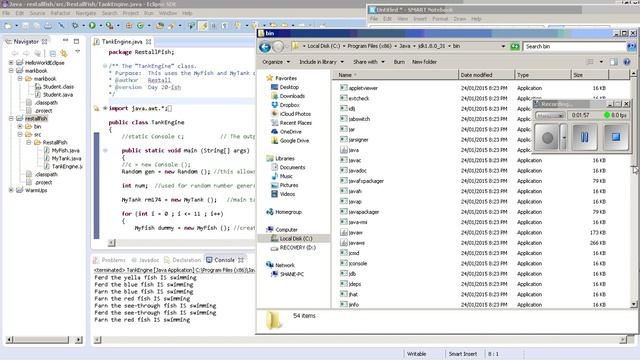The image size is (640, 360).
Task: Switch to the Javadoc tab
Action: (145, 260)
